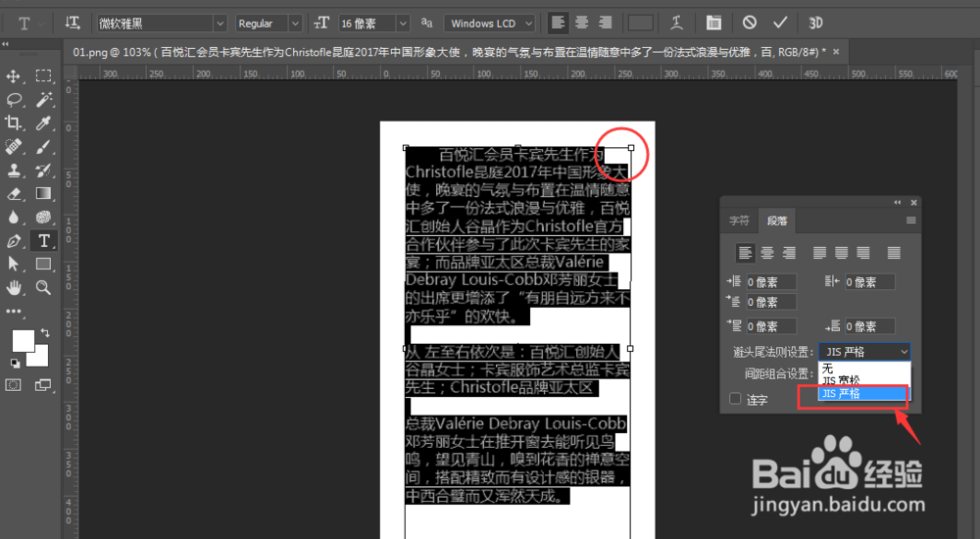Select the Lasso tool
Viewport: 980px width, 539px height.
click(13, 99)
